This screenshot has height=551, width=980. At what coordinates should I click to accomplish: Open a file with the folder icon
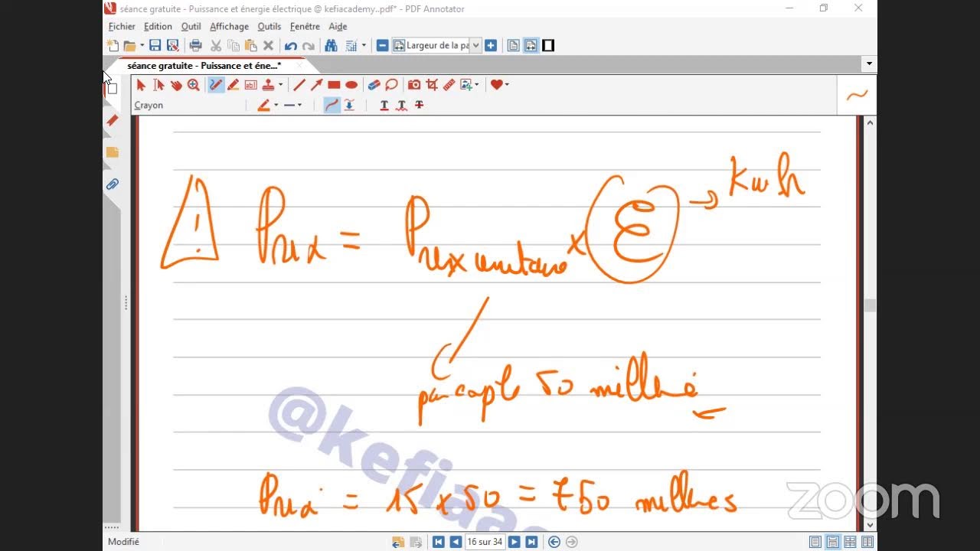(x=129, y=46)
